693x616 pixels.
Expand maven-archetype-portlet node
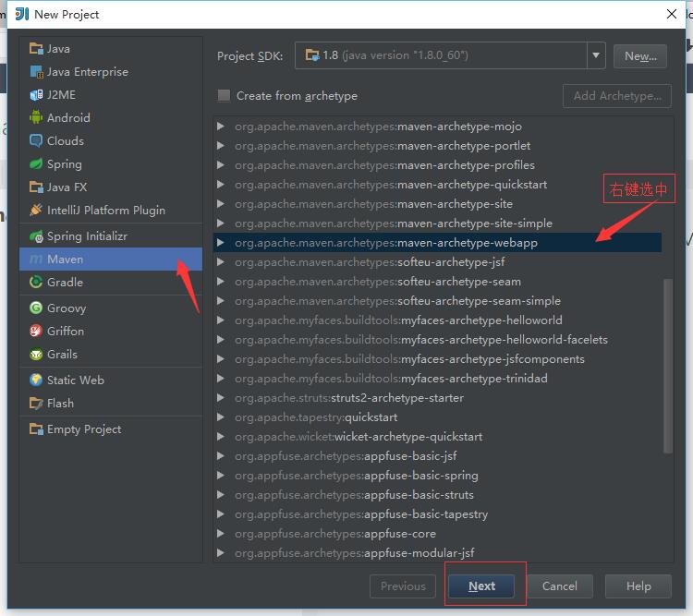click(x=221, y=146)
